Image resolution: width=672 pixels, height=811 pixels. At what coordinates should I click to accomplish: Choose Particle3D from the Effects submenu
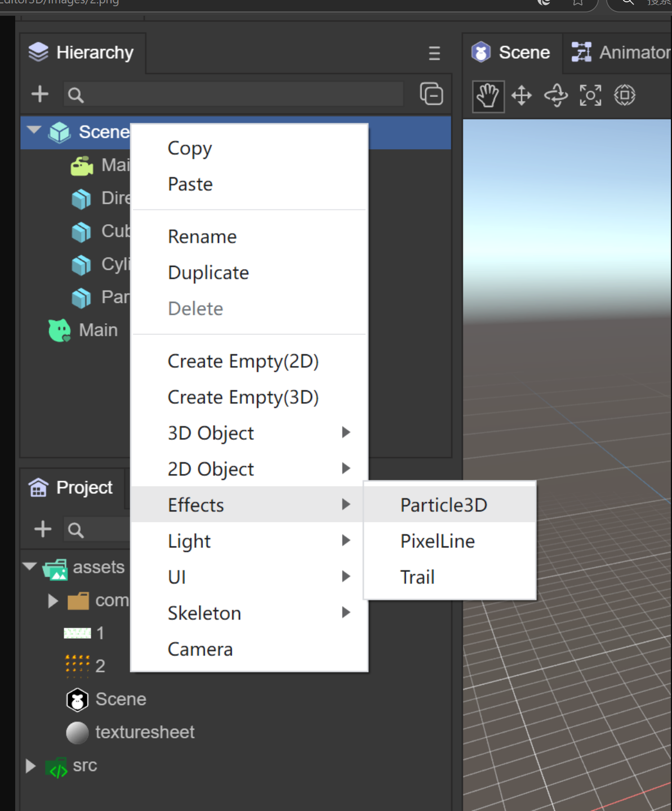(x=443, y=505)
